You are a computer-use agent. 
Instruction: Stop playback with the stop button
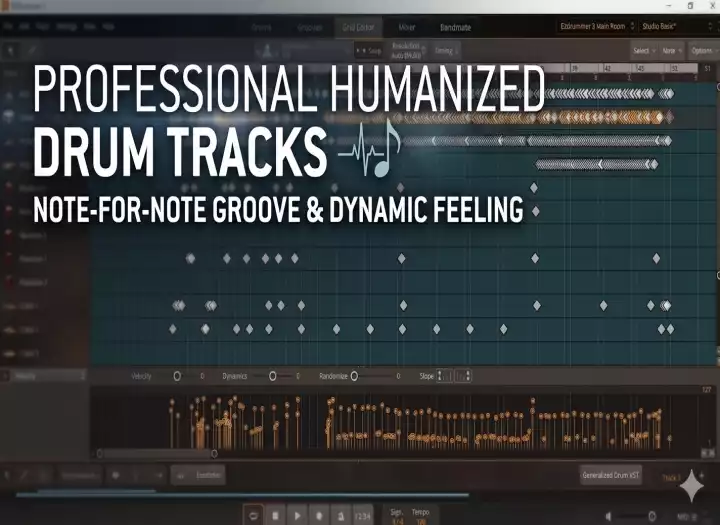coord(275,515)
